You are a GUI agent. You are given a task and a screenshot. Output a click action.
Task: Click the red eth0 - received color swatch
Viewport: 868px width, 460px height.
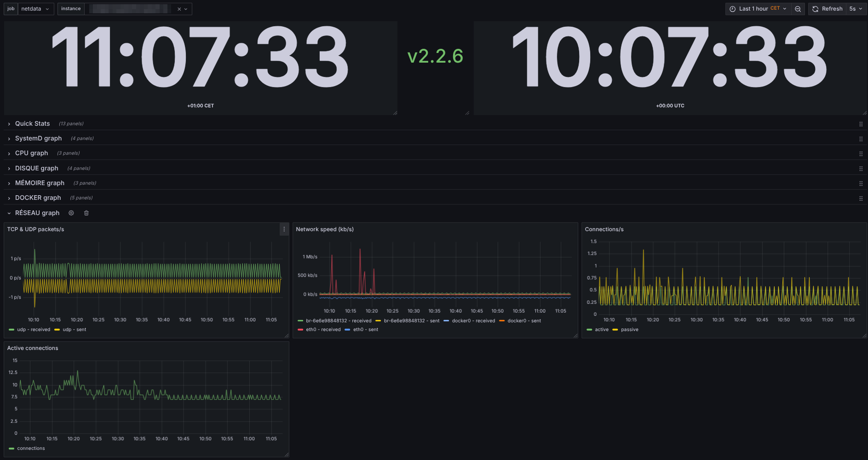point(300,330)
